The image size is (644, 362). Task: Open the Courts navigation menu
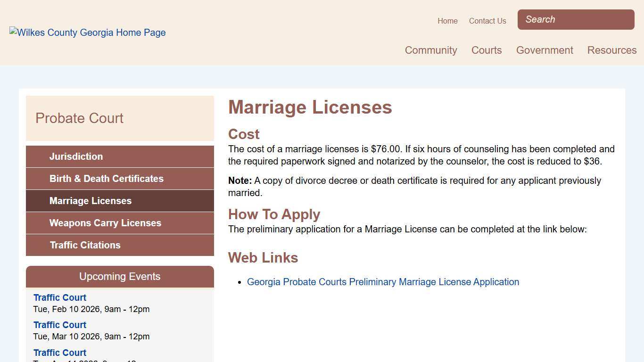pos(487,50)
